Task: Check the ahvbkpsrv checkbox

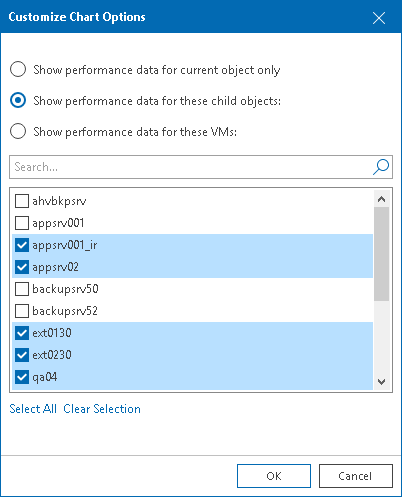Action: (22, 201)
